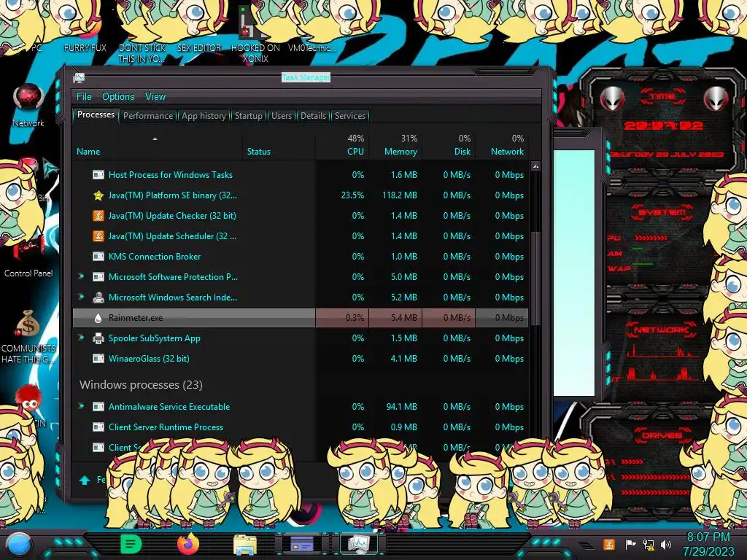Switch to the Users tab
The image size is (747, 560).
coord(282,116)
